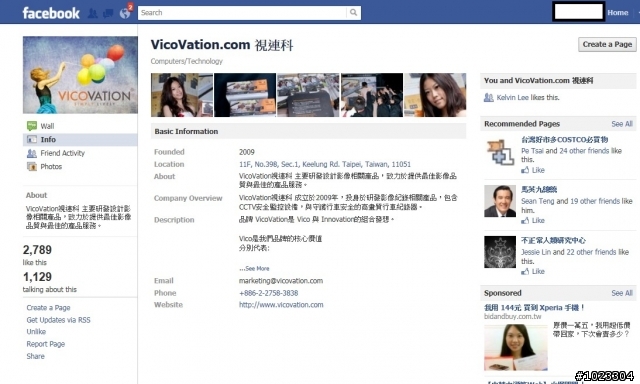Open the friend requests icon in top bar
This screenshot has width=640, height=384.
pos(93,13)
